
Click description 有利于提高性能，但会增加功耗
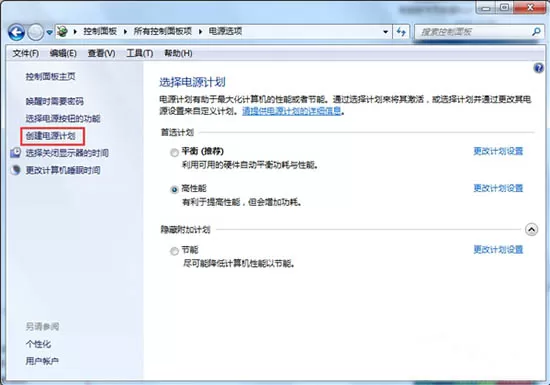click(242, 202)
